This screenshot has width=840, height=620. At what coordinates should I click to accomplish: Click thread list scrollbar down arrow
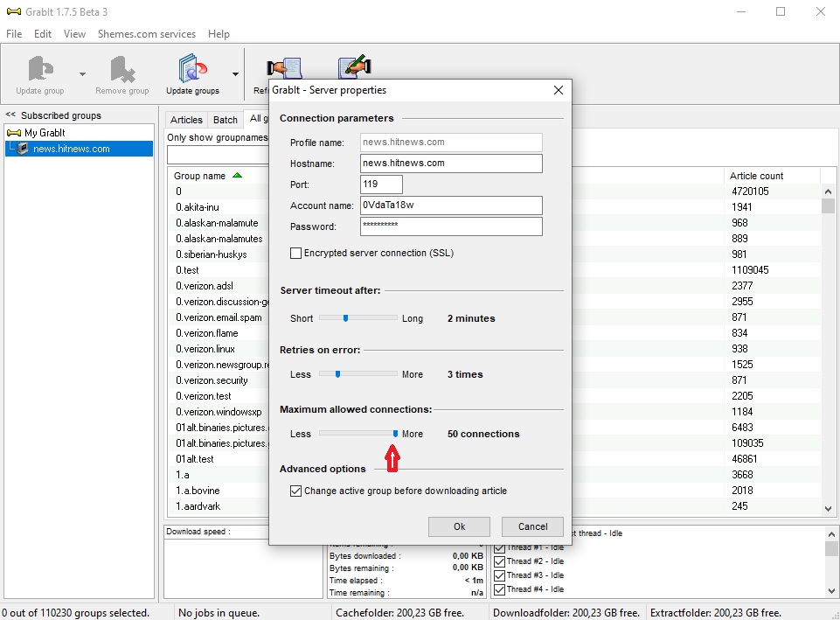[x=831, y=590]
